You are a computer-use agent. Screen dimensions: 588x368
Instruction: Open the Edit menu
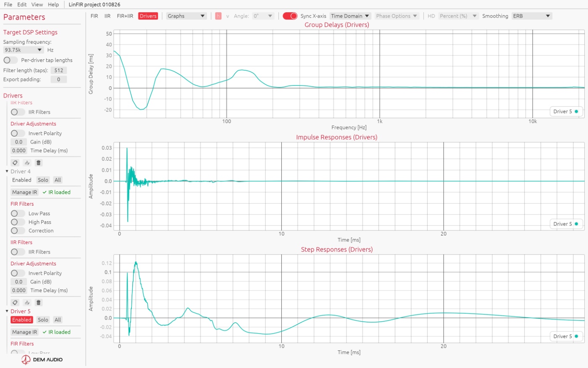(22, 5)
